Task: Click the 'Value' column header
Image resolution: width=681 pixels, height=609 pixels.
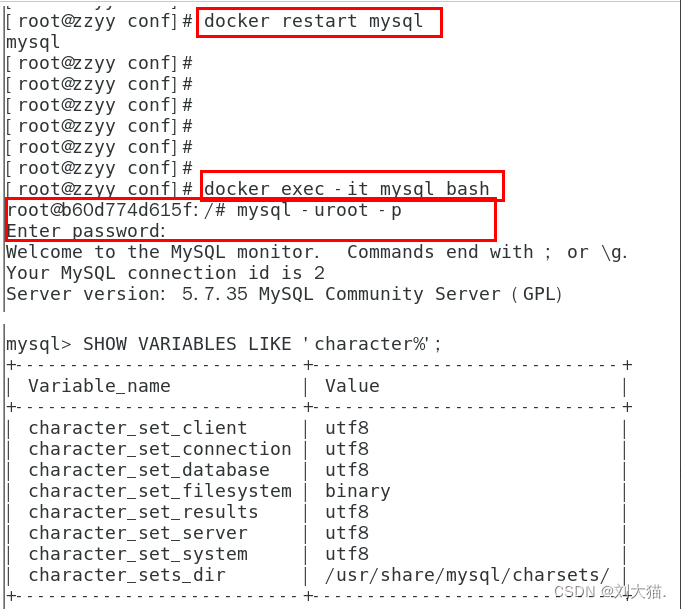Action: click(352, 386)
